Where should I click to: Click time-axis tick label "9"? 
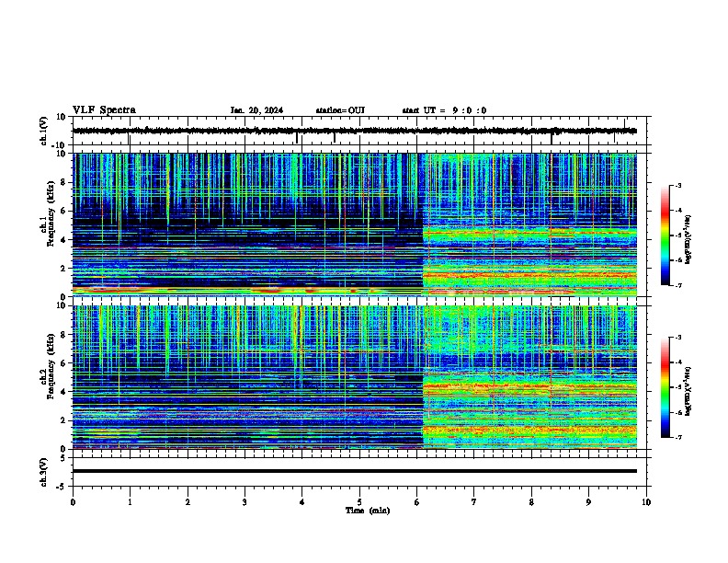coord(588,502)
